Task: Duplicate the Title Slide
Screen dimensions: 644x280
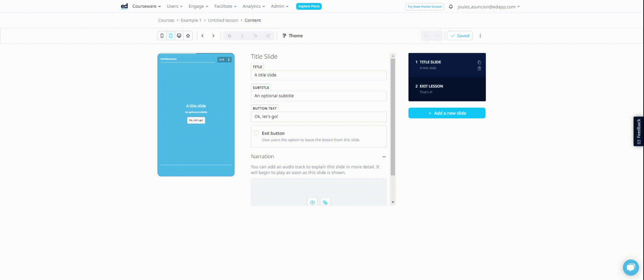Action: coord(479,62)
